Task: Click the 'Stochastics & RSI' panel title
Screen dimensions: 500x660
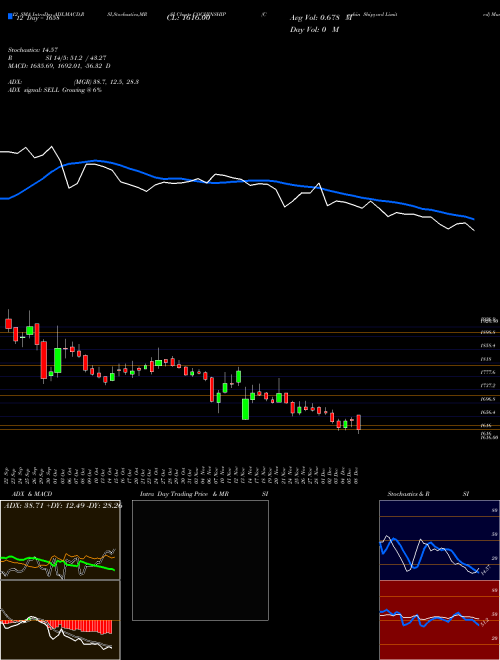Action: point(428,494)
